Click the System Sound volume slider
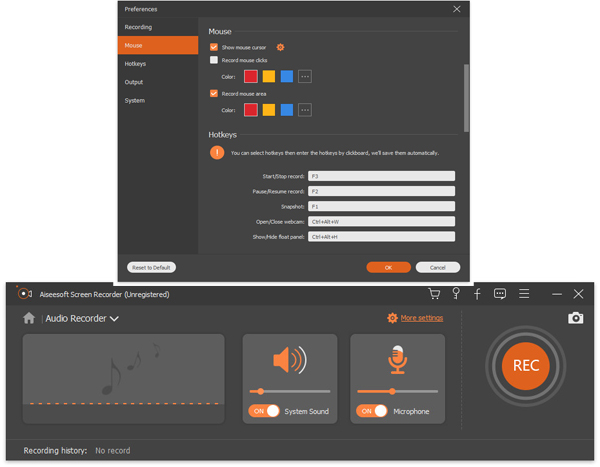This screenshot has height=467, width=600. coord(290,391)
